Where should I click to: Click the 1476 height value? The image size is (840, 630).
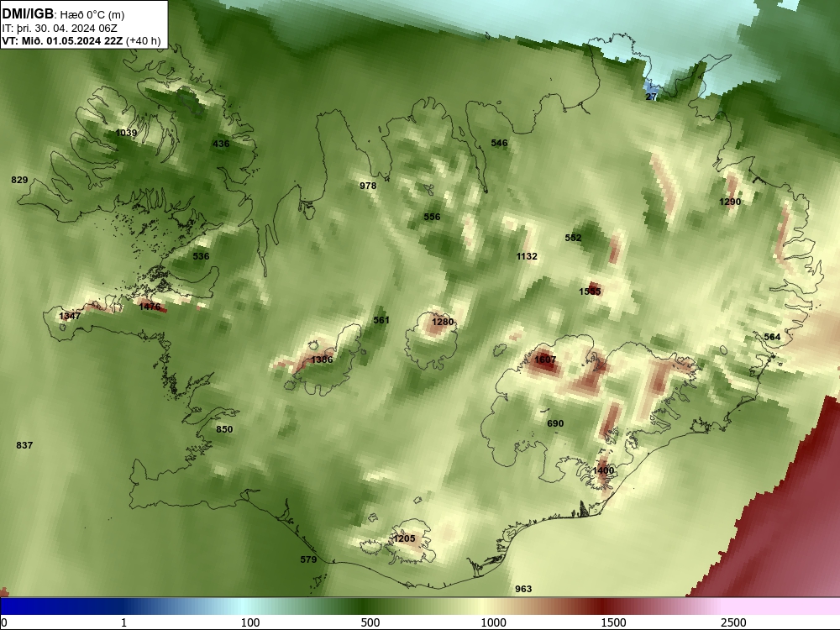pos(150,307)
